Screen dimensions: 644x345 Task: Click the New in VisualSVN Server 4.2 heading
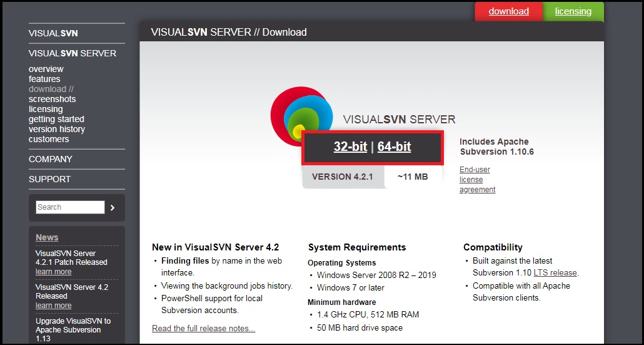[x=215, y=247]
